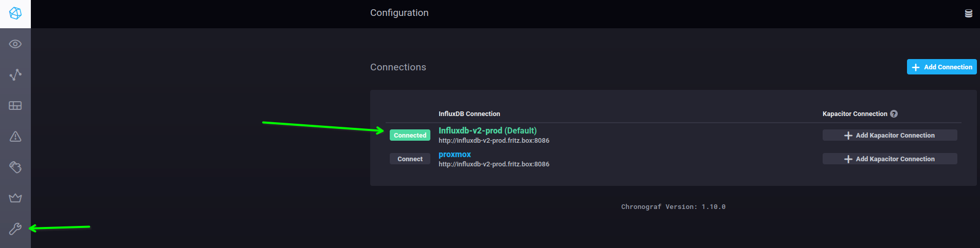The width and height of the screenshot is (980, 248).
Task: Open the Log Viewer icon in sidebar
Action: 15,167
